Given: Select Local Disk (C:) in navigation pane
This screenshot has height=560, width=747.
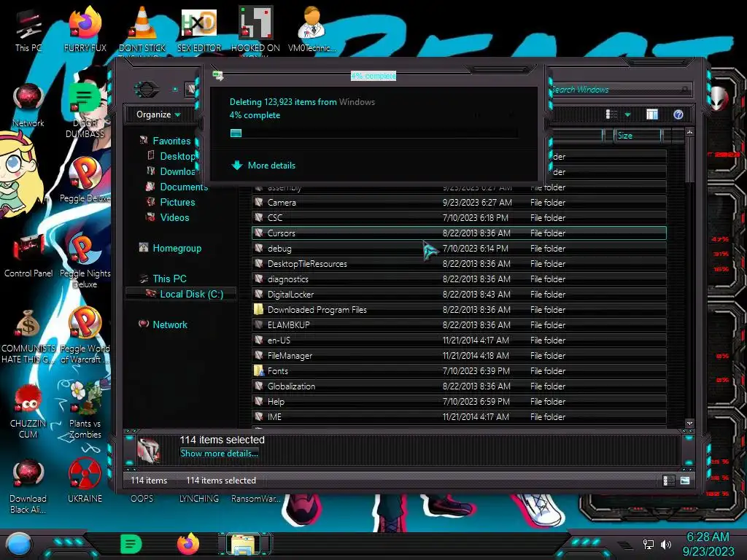Looking at the screenshot, I should coord(181,294).
